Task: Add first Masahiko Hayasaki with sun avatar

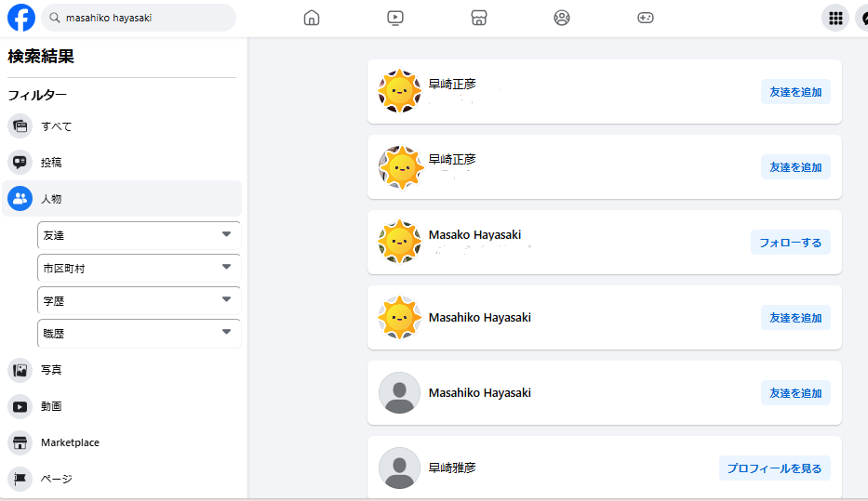Action: click(795, 317)
